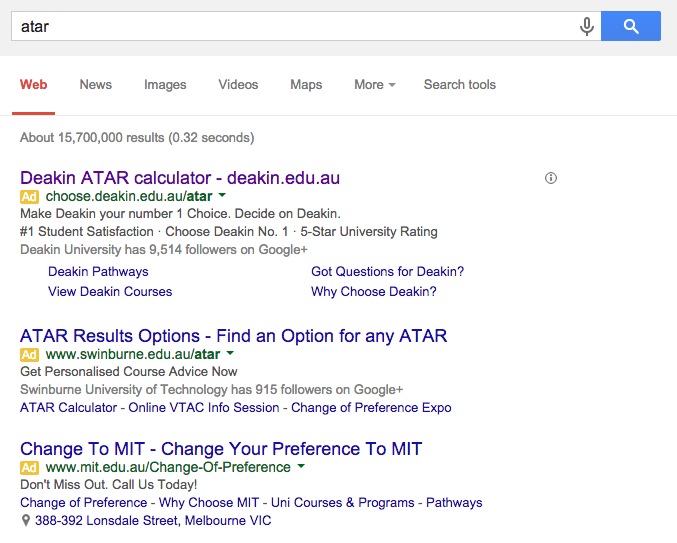Click Deakin University Google+ followers text
This screenshot has height=543, width=677.
164,249
